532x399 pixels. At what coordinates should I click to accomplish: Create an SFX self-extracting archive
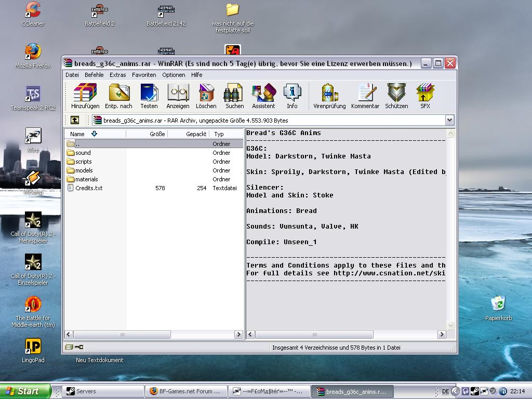(x=425, y=96)
